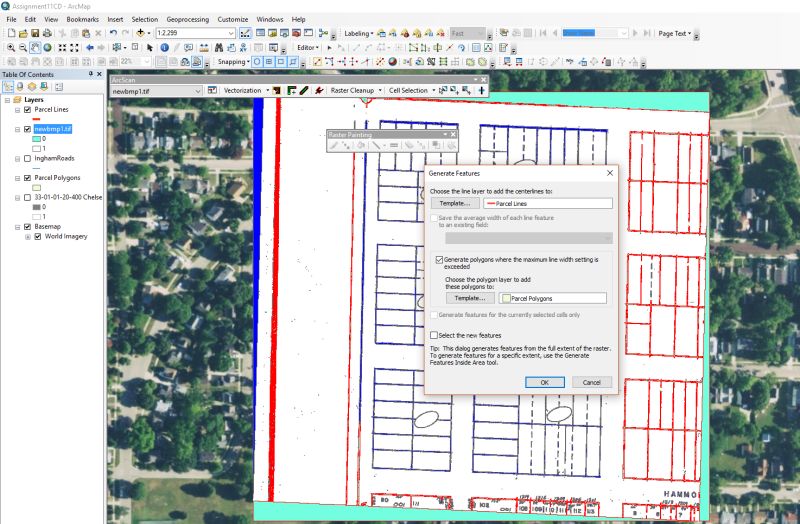
Task: Toggle World Imagery layer visibility
Action: click(x=38, y=237)
